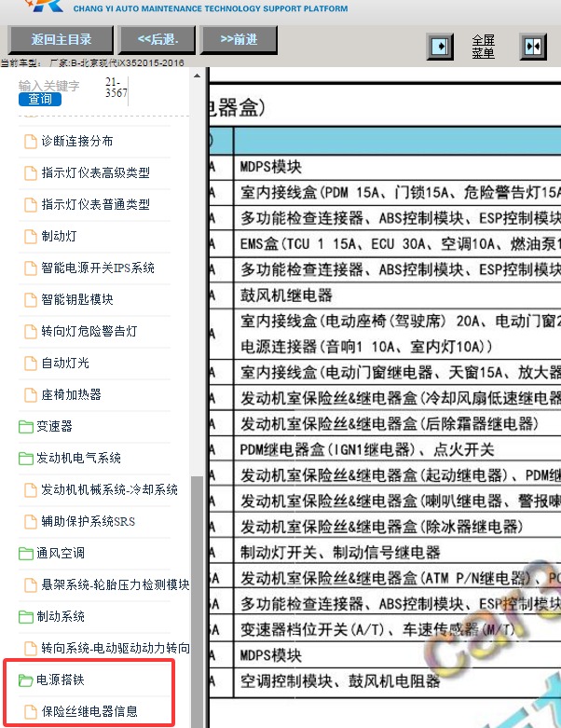Click the folder icon beside 通风空调
Screen dimensions: 561x728
(x=25, y=554)
